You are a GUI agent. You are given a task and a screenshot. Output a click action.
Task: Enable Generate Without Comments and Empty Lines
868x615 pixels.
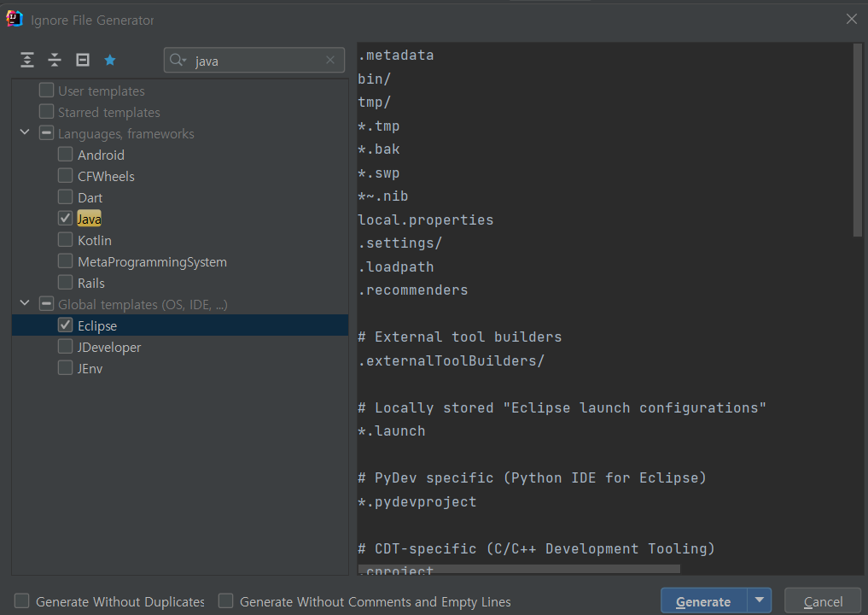225,601
